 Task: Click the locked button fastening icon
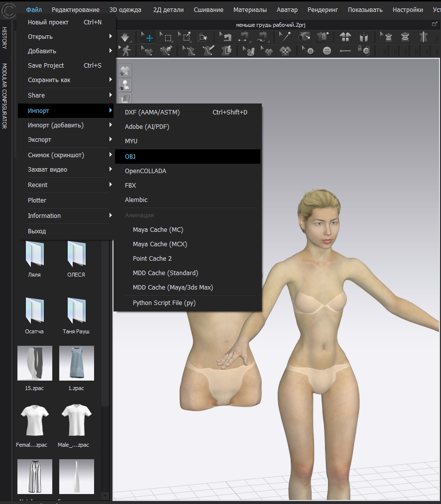[365, 51]
